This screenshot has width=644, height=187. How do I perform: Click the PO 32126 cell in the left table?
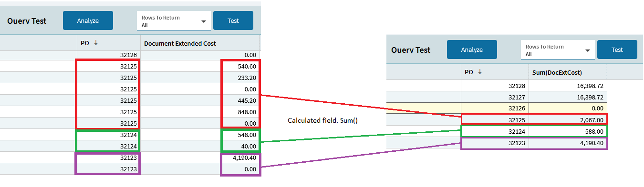[108, 55]
